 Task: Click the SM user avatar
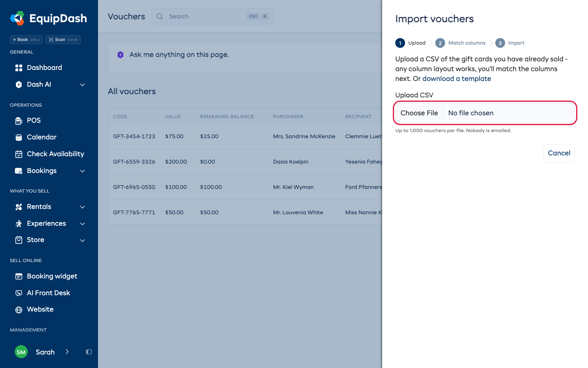21,352
